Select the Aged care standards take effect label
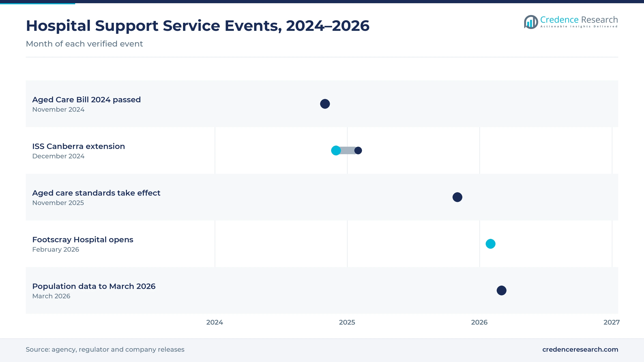 click(x=96, y=193)
